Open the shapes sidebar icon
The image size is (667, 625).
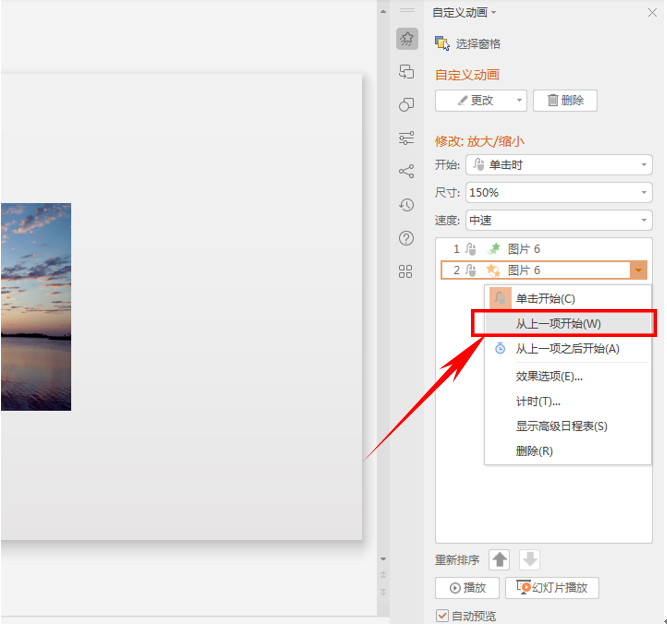(x=406, y=105)
